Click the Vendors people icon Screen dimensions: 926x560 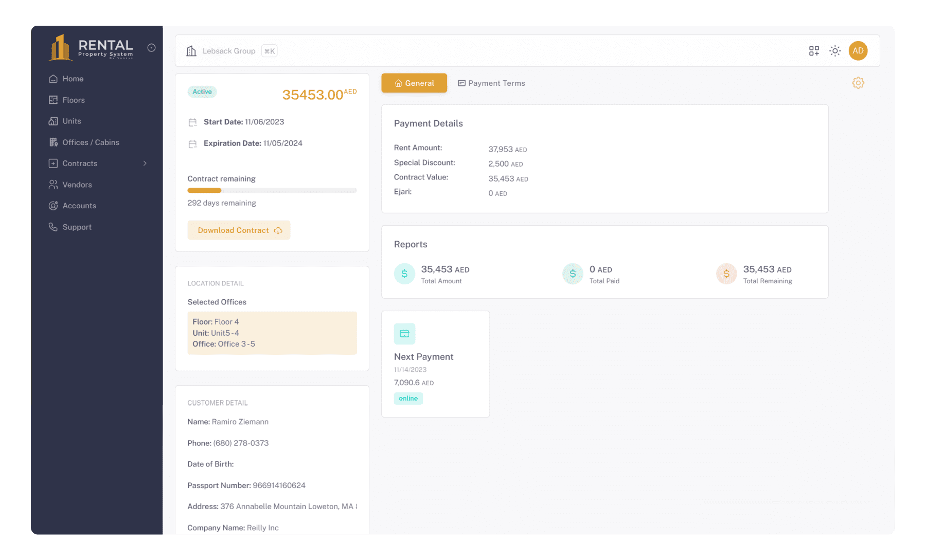point(53,185)
